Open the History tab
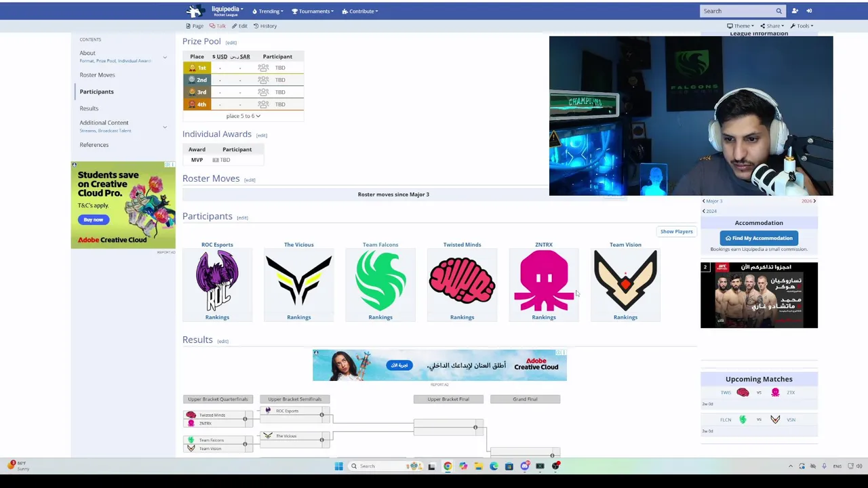Viewport: 868px width, 488px height. click(265, 26)
